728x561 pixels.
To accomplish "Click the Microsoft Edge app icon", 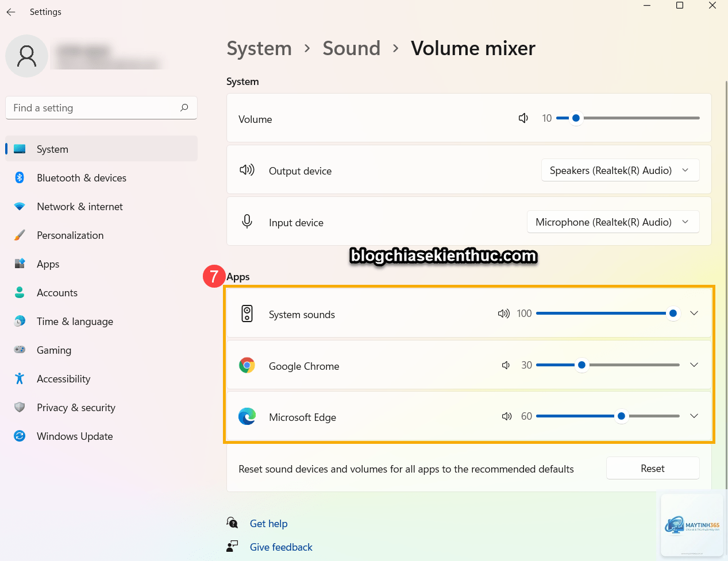I will coord(247,416).
